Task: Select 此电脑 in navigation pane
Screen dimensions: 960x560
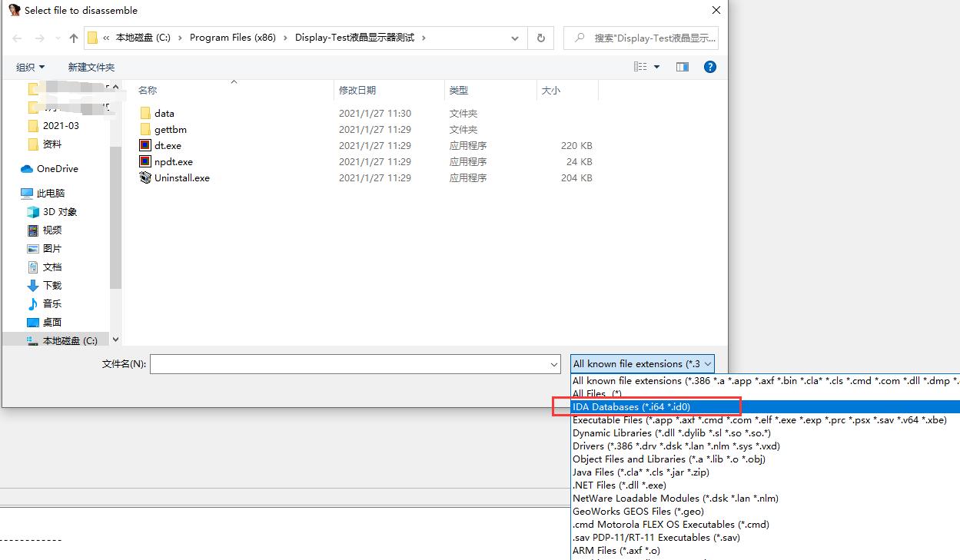Action: [51, 193]
